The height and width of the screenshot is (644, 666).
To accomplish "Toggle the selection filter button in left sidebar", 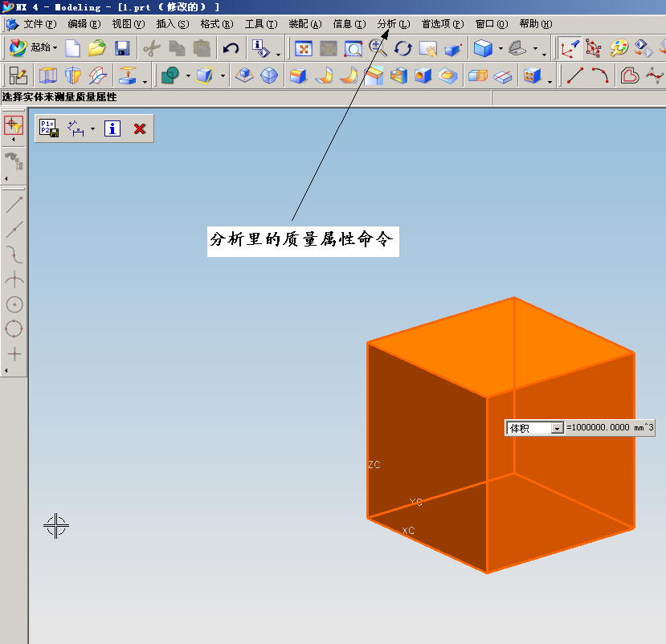I will point(14,124).
